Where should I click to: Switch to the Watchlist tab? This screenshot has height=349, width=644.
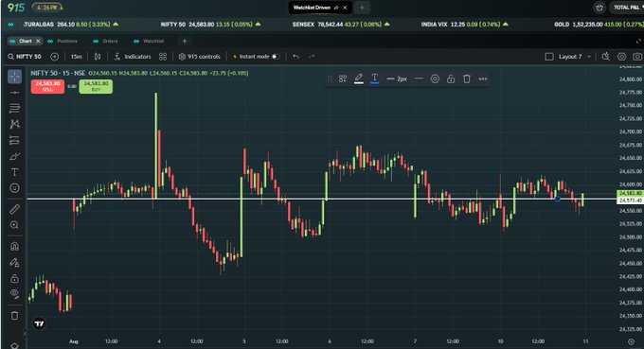150,41
